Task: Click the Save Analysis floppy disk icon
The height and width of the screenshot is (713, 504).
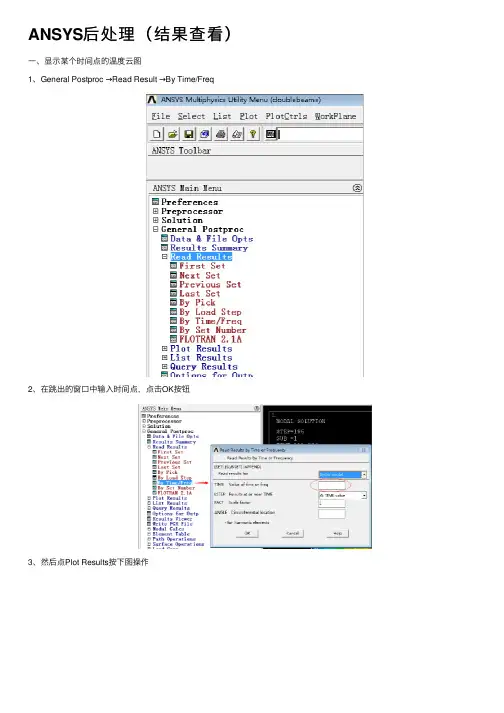Action: [x=189, y=134]
